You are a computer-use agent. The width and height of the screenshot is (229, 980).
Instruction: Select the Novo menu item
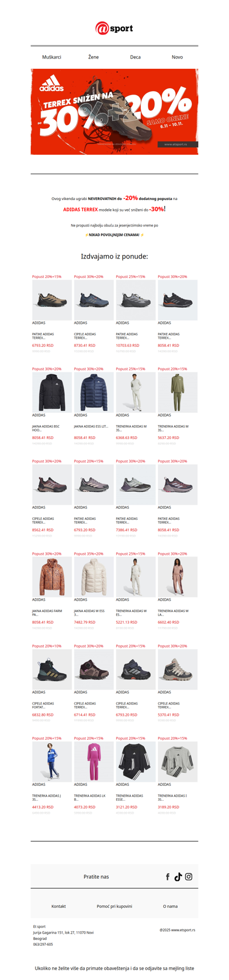177,57
